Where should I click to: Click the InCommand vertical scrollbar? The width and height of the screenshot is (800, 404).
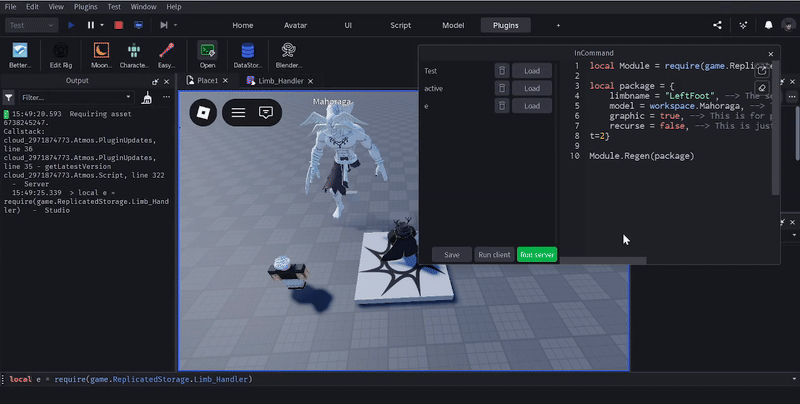776,128
